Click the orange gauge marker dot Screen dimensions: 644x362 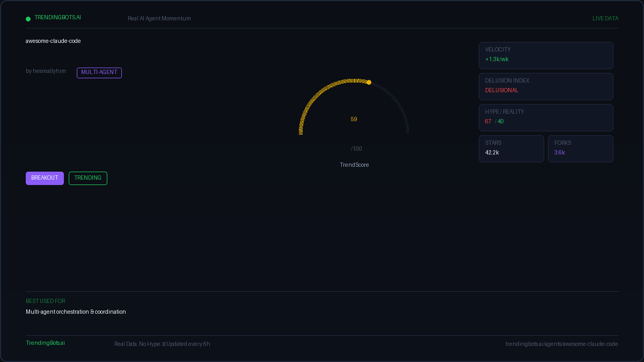coord(369,82)
